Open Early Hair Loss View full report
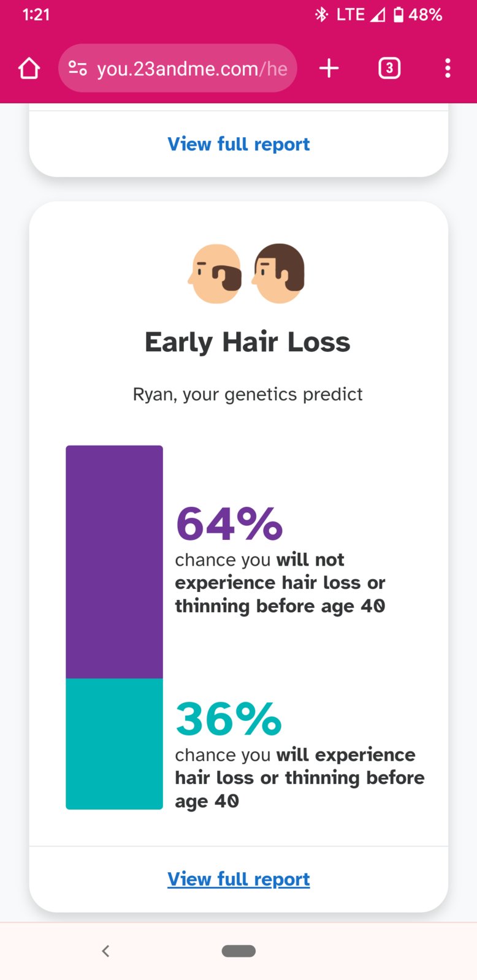The height and width of the screenshot is (980, 477). pos(238,879)
